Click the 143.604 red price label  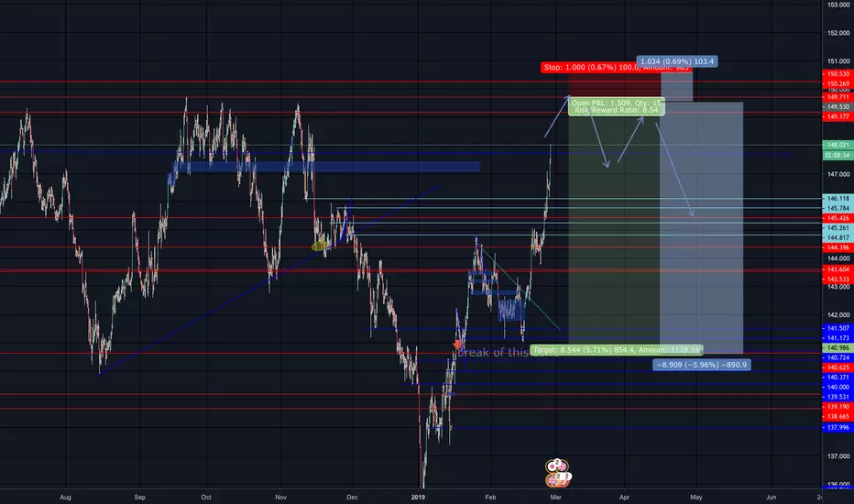click(x=838, y=269)
